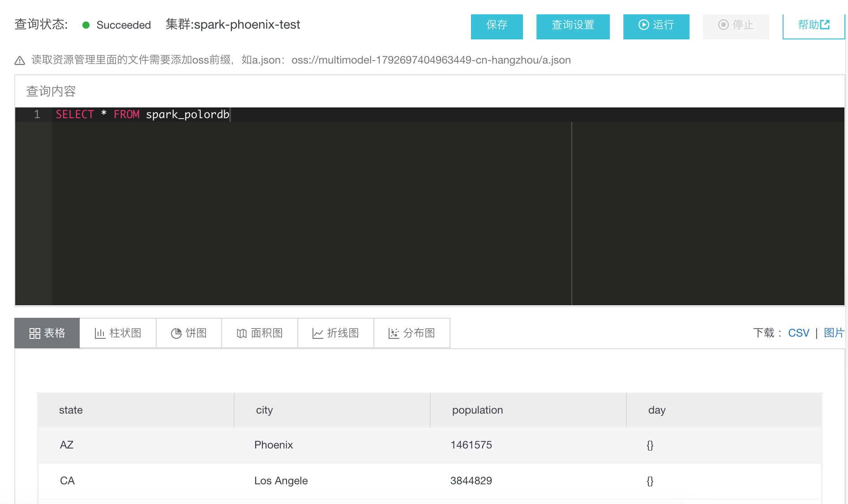This screenshot has width=848, height=504.
Task: Select the Phoenix row in the results table
Action: (x=274, y=445)
